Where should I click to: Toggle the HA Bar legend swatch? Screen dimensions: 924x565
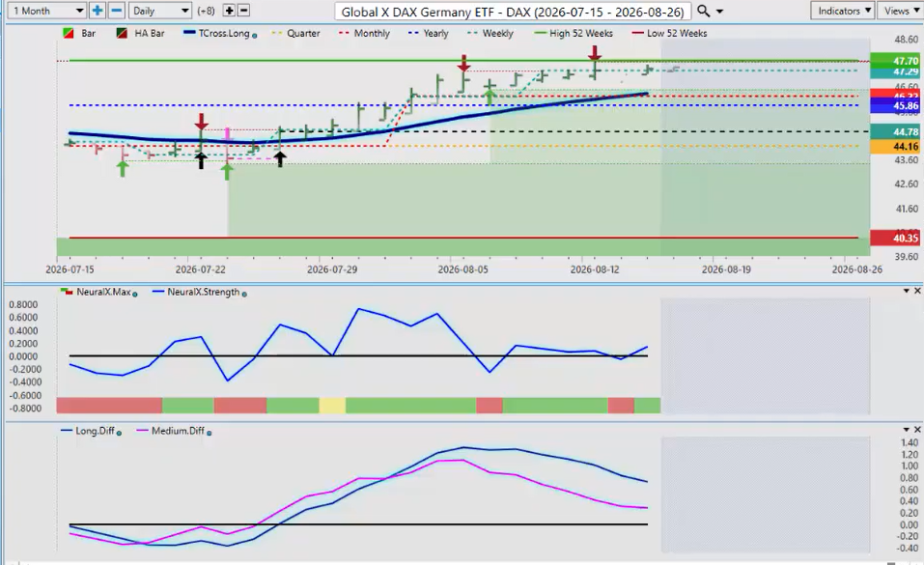click(x=122, y=34)
